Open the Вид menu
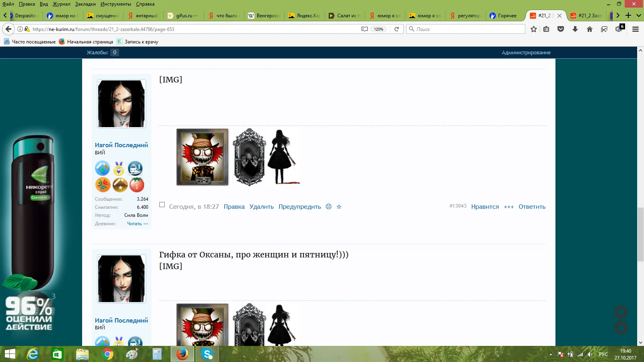Image resolution: width=644 pixels, height=362 pixels. point(44,4)
